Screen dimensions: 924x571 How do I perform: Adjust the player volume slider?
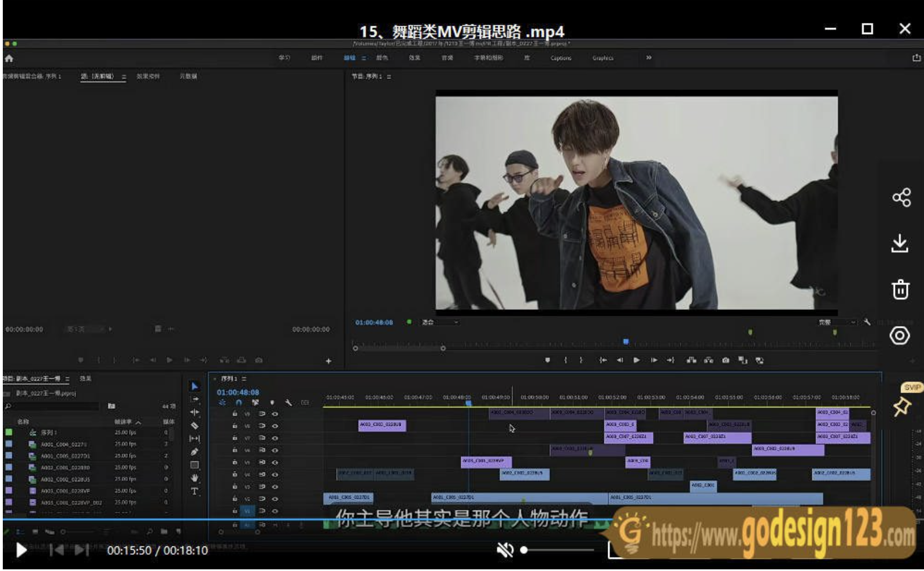coord(557,550)
